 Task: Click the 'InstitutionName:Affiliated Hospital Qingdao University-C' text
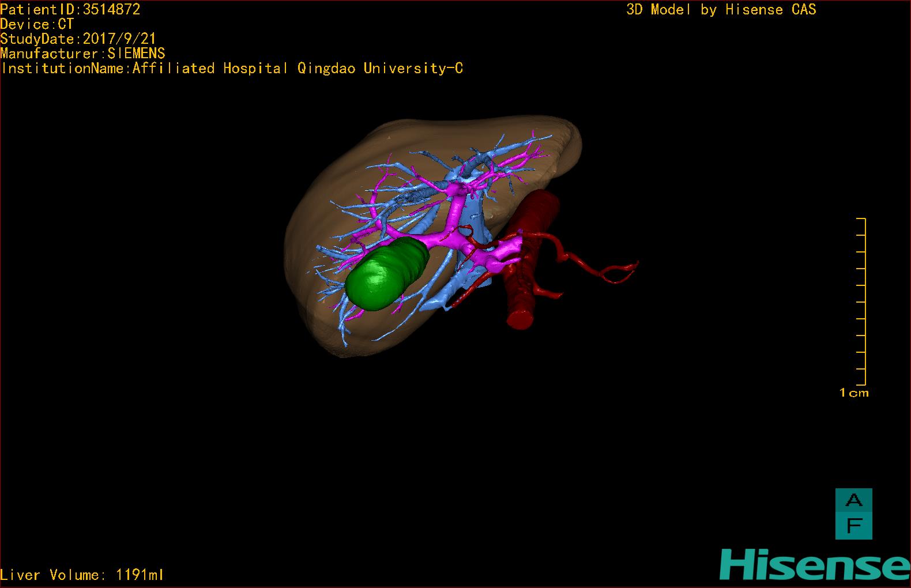pyautogui.click(x=232, y=69)
